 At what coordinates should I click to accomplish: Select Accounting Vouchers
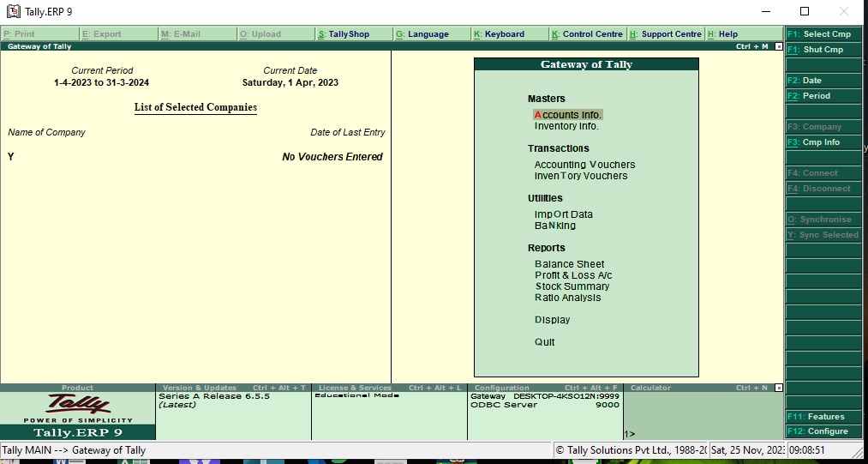click(584, 165)
